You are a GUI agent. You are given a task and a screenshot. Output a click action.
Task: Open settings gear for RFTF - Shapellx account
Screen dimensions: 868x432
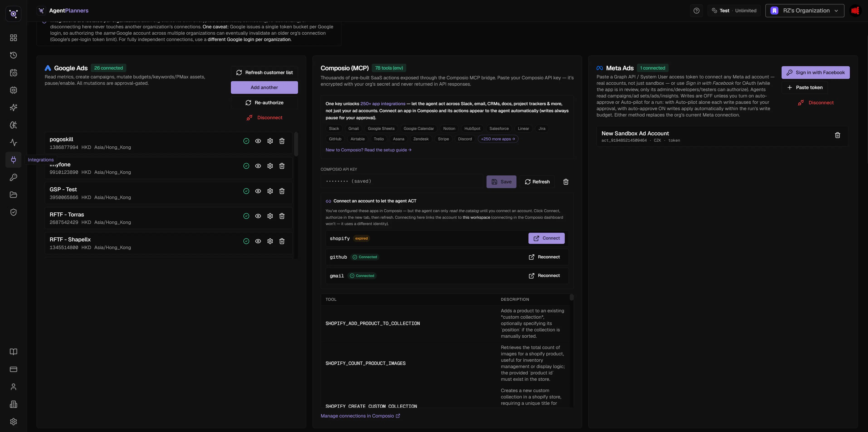pos(270,241)
